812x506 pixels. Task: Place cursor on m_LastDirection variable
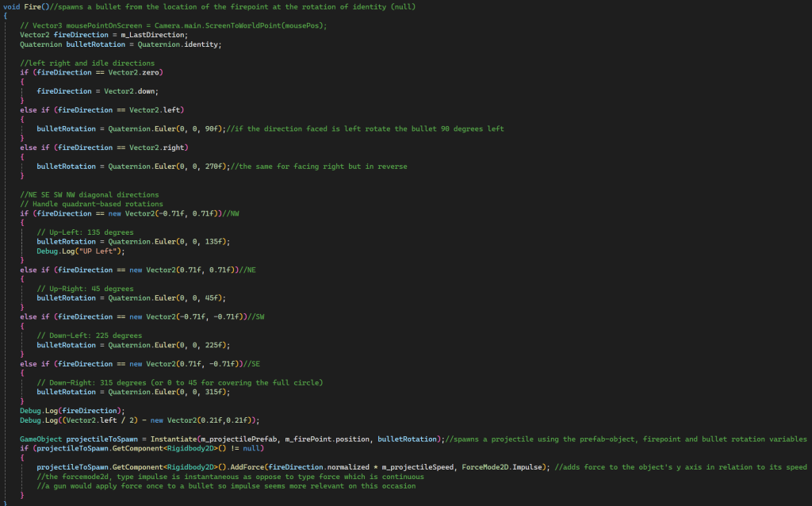pos(153,35)
